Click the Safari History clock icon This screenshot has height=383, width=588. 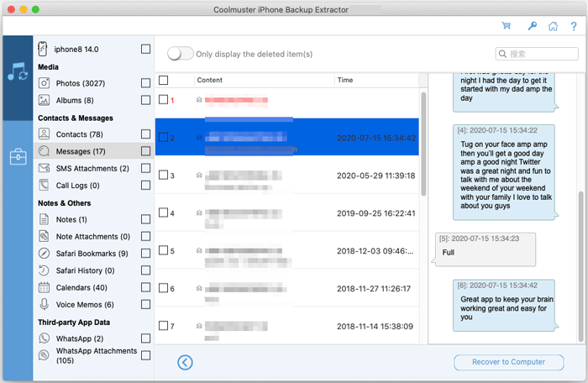tap(44, 270)
